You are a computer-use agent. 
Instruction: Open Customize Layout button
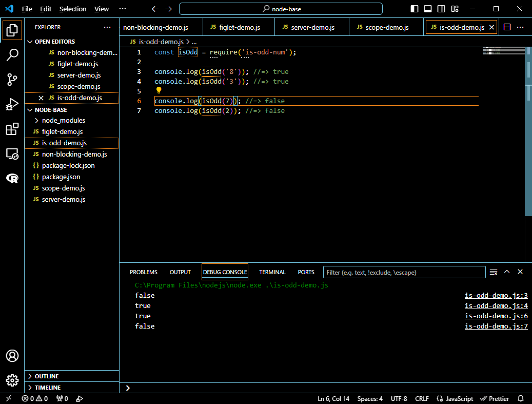455,9
